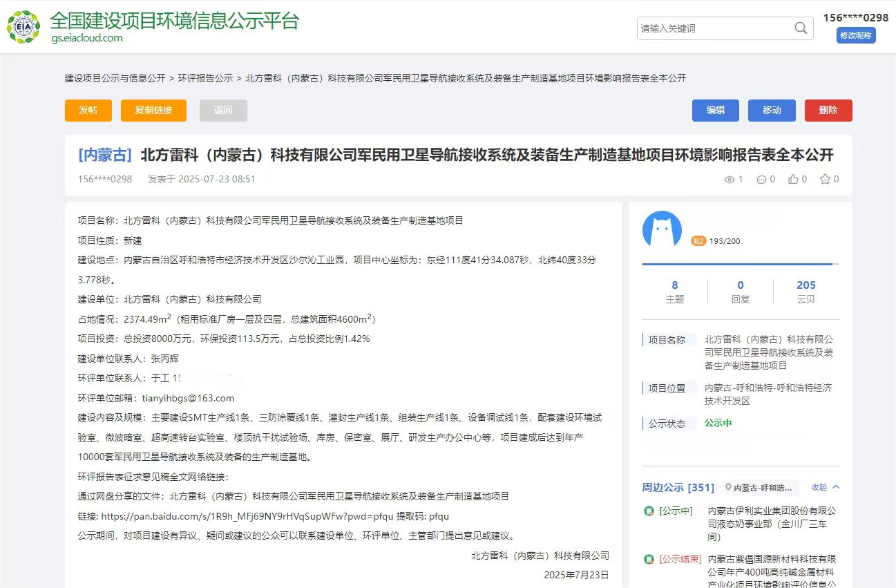Click the 项目性质：新建 line
This screenshot has width=896, height=588.
coord(110,240)
